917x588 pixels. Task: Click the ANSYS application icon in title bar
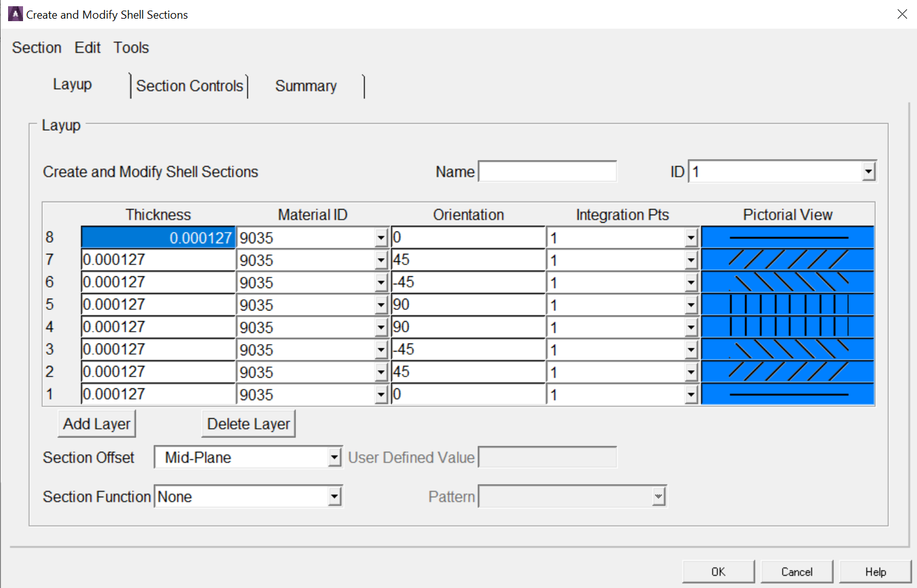14,14
